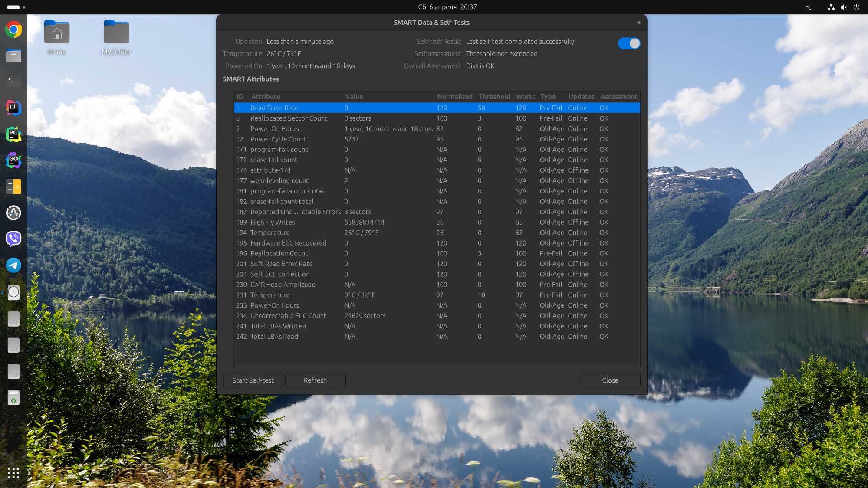
Task: Click the OK assessment badge for attribute 187
Action: [603, 212]
